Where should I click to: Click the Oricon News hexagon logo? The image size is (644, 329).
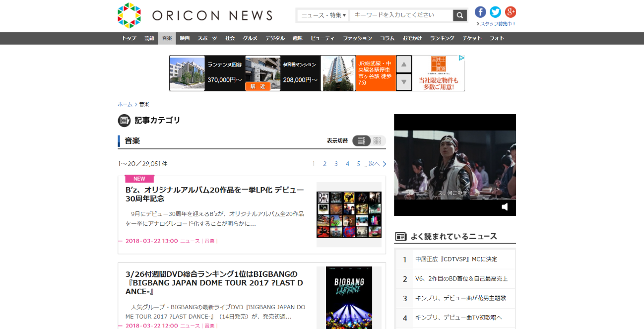(129, 15)
